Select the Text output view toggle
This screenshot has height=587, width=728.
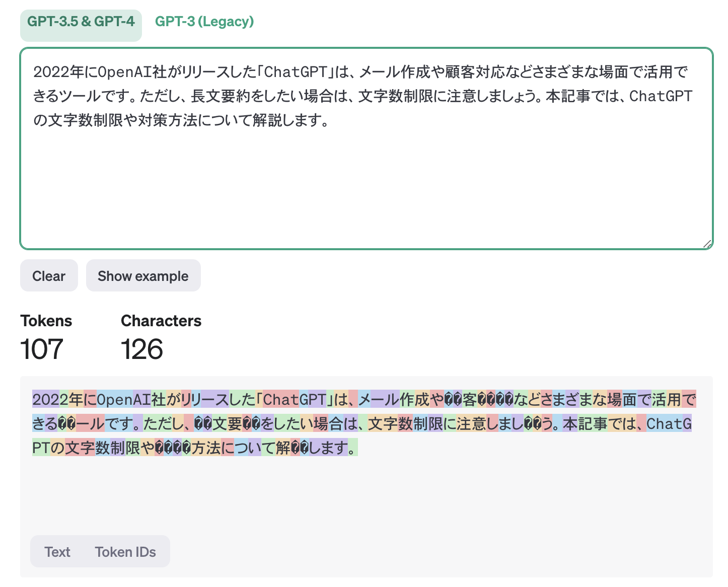(x=57, y=552)
